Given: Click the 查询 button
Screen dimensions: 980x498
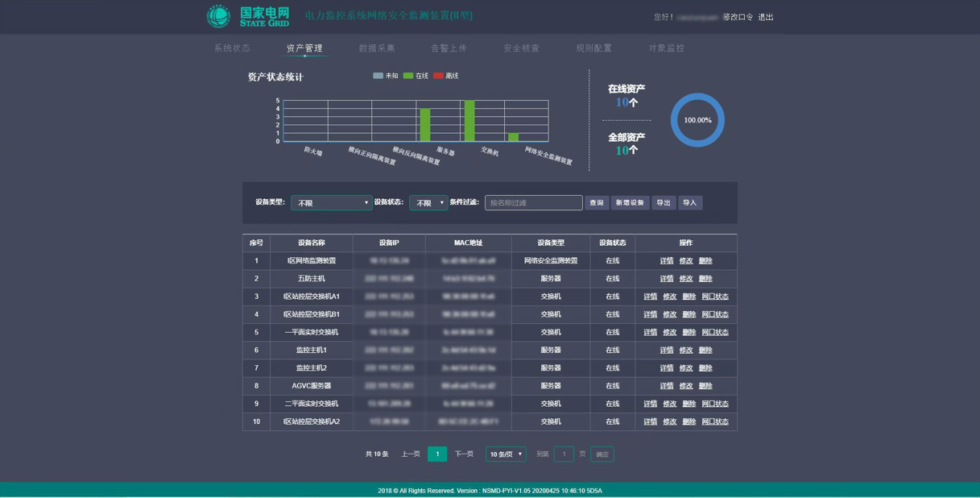Looking at the screenshot, I should 596,203.
